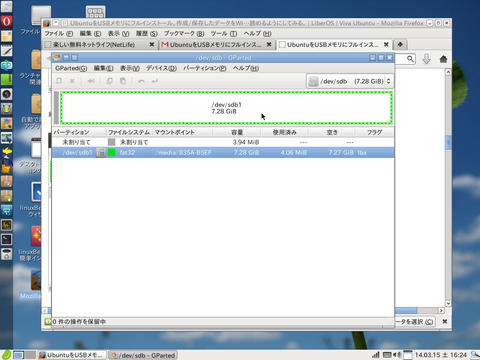Click the gray unallocated color swatch

(112, 142)
